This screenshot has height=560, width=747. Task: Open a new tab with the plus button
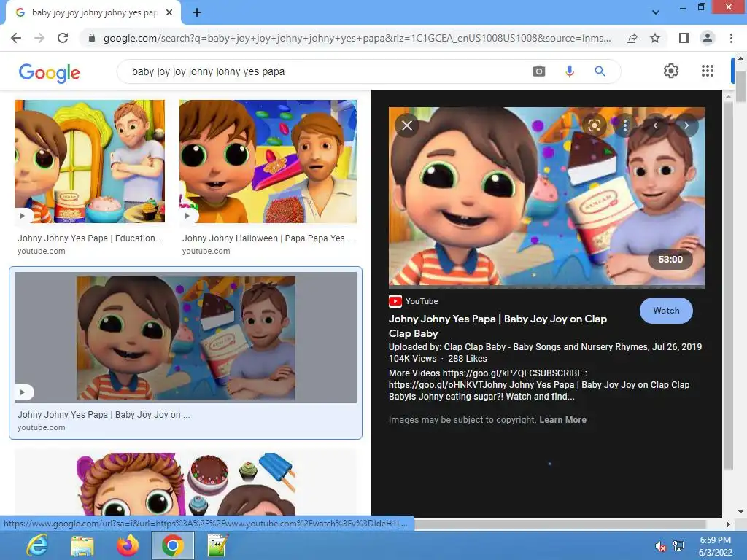[x=197, y=13]
